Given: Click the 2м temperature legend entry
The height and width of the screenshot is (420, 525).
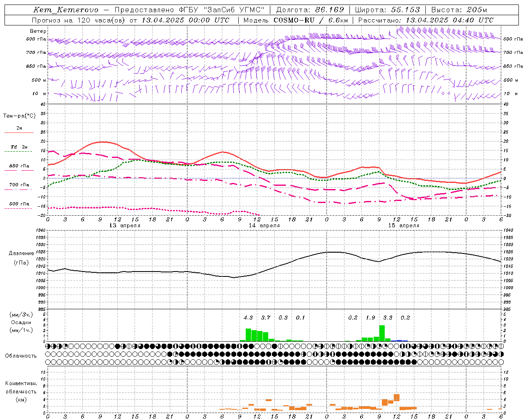Looking at the screenshot, I should point(19,128).
